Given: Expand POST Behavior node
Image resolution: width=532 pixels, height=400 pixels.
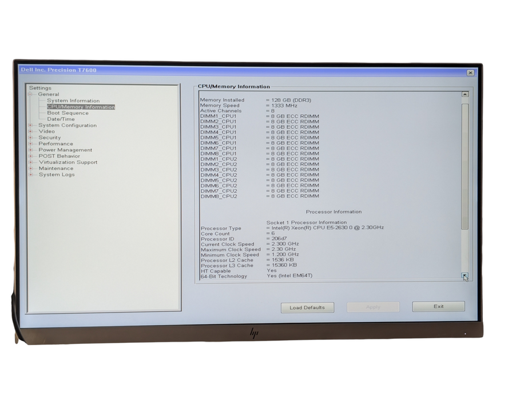Looking at the screenshot, I should 30,156.
